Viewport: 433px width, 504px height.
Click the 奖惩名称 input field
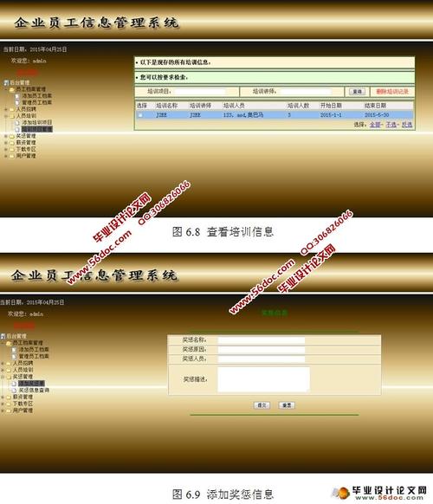tap(262, 340)
